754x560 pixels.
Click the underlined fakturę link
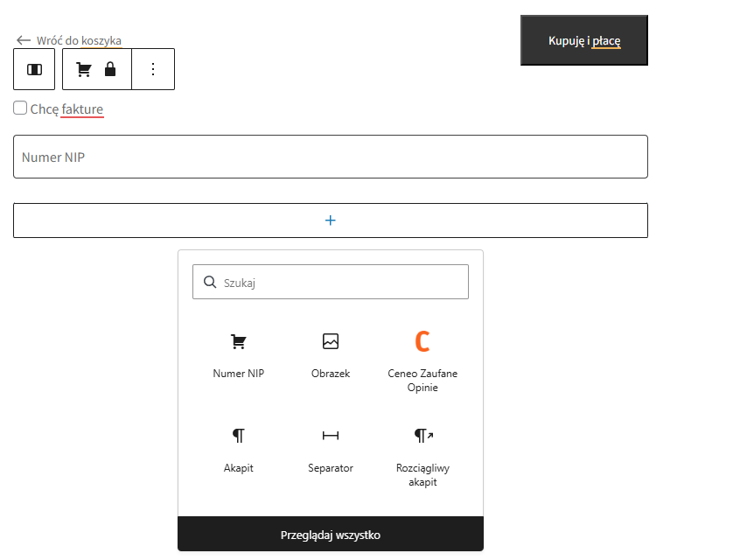click(85, 108)
